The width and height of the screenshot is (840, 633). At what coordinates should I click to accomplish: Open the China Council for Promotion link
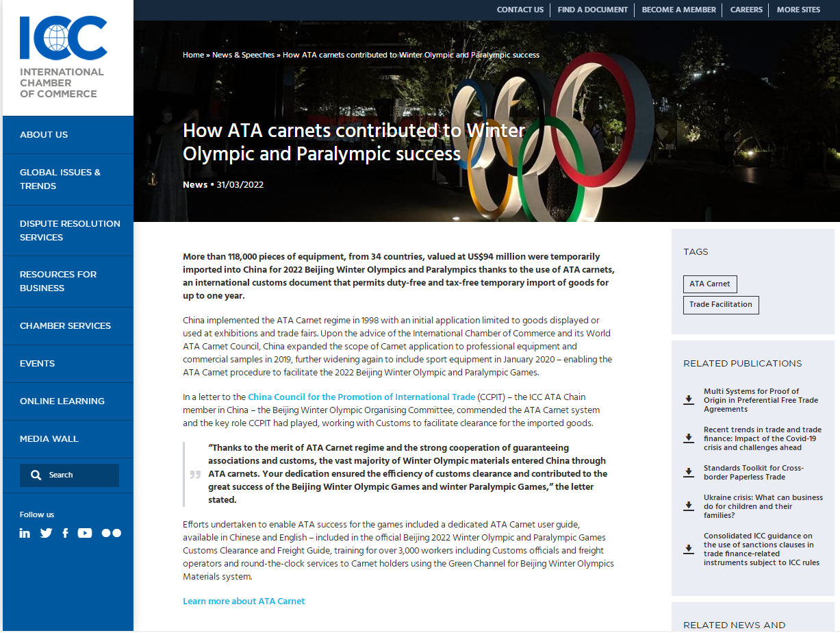[x=361, y=397]
